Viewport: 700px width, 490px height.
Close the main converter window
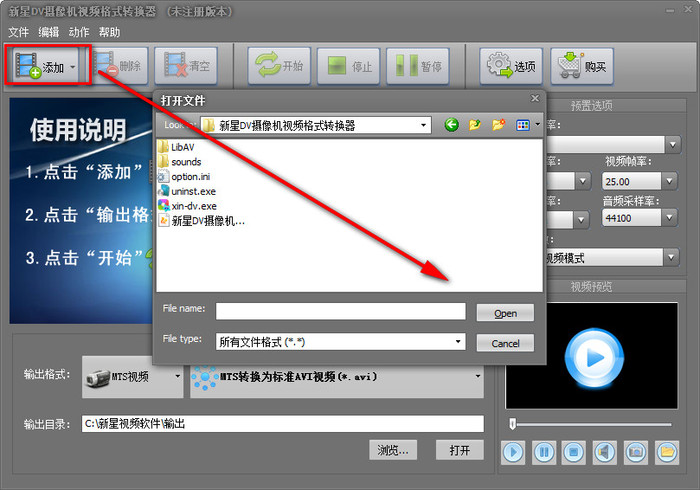coord(689,9)
